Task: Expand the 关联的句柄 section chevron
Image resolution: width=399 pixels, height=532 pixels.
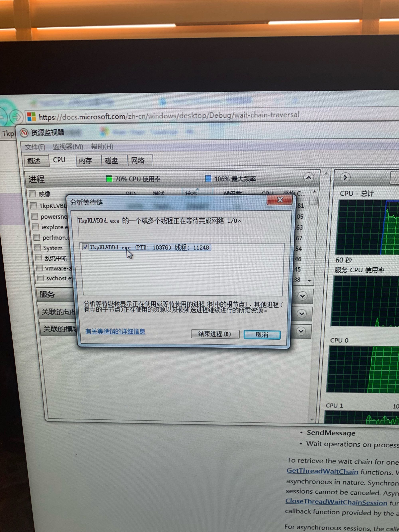Action: coord(302,314)
